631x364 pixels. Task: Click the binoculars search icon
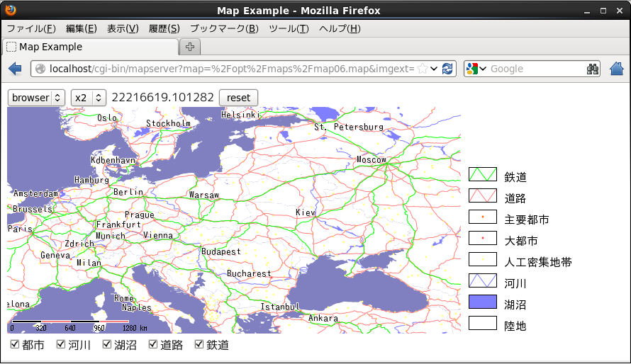click(593, 69)
